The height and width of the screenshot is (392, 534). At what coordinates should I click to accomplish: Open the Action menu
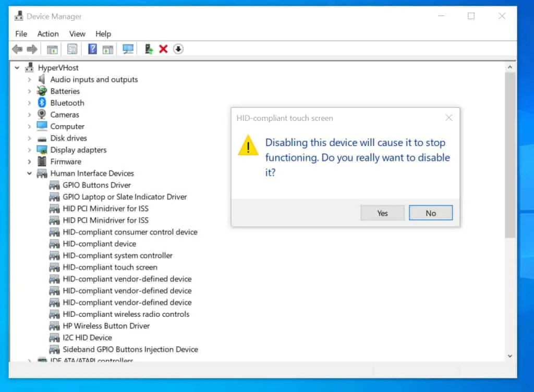click(x=48, y=34)
